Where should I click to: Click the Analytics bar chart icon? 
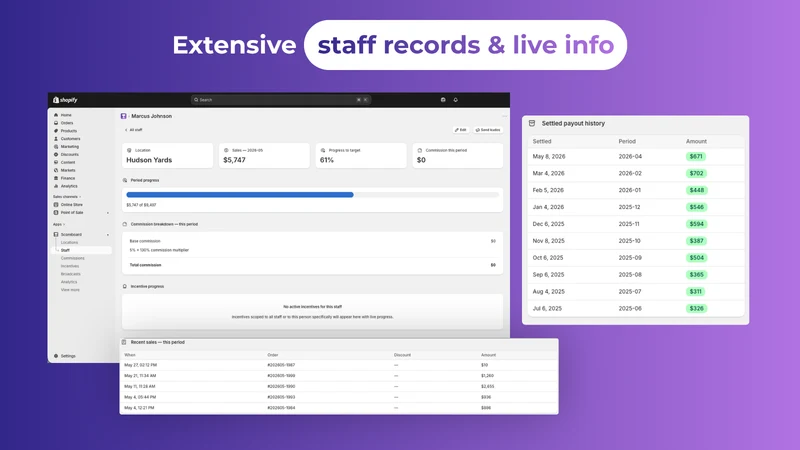coord(56,186)
